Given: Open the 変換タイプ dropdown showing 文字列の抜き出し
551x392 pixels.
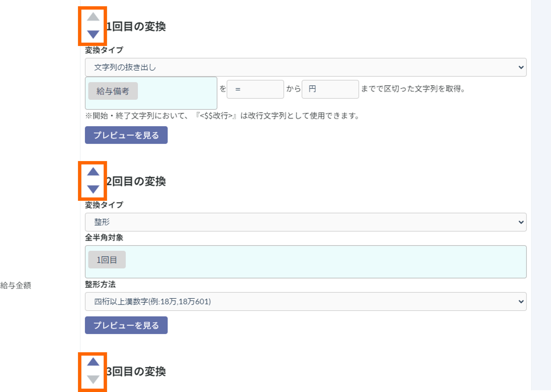Looking at the screenshot, I should [x=306, y=67].
